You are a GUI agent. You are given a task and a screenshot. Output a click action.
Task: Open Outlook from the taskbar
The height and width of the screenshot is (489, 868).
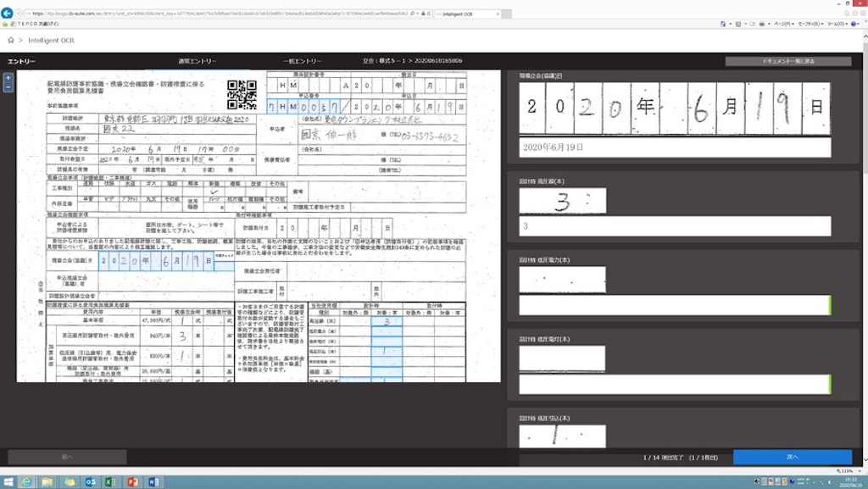point(91,482)
